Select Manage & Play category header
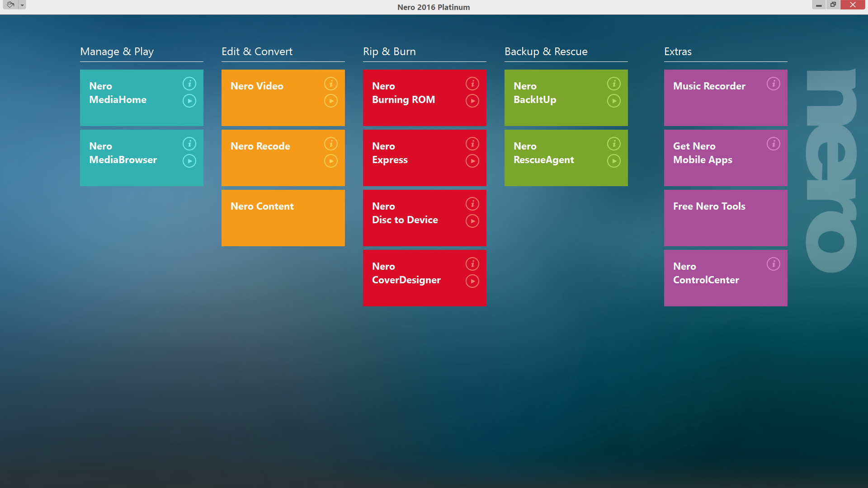 coord(118,51)
